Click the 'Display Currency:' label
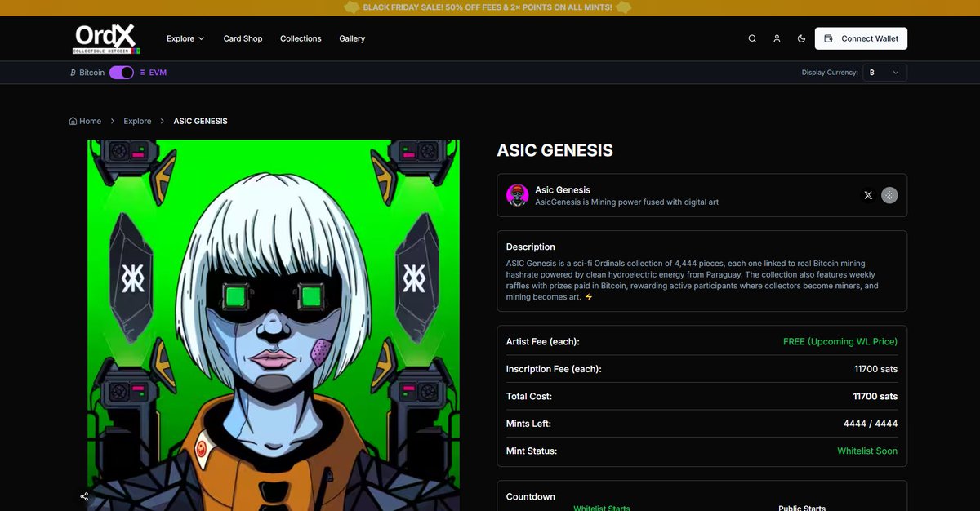 (830, 73)
